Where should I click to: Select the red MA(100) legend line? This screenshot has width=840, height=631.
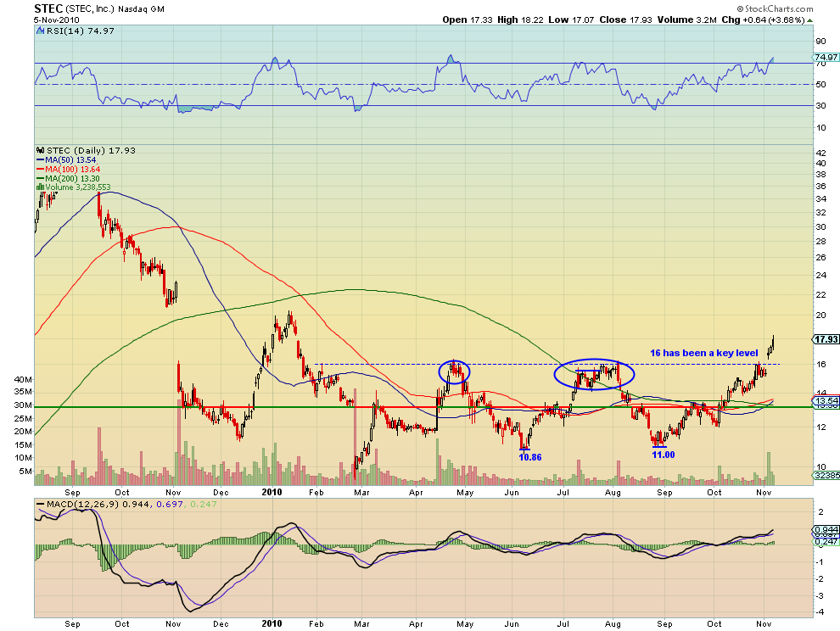pyautogui.click(x=40, y=170)
